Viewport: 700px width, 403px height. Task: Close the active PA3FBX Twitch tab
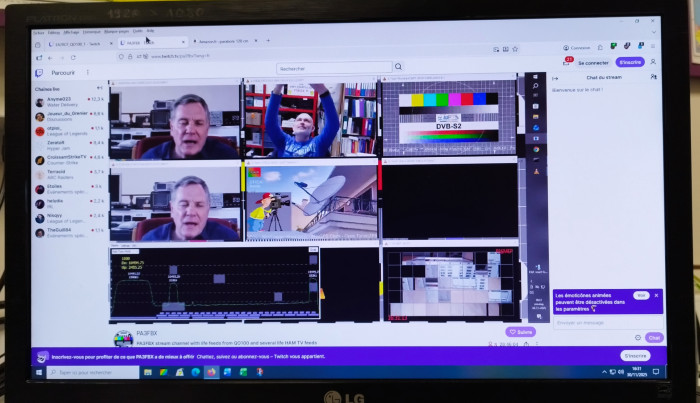[x=183, y=42]
